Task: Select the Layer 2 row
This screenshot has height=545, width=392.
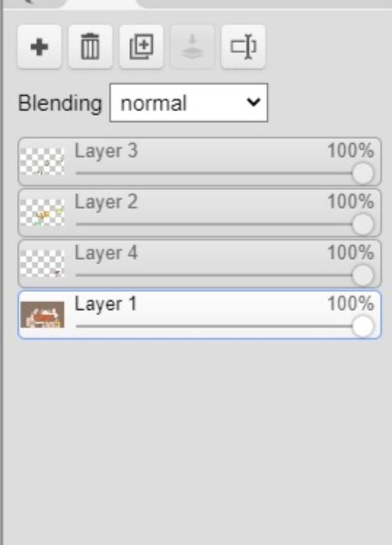Action: [x=199, y=212]
